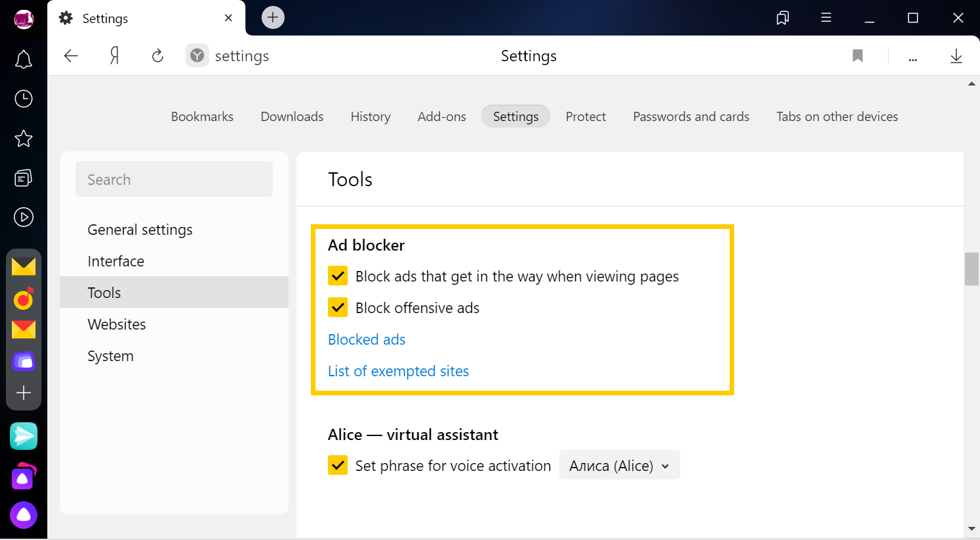Image resolution: width=980 pixels, height=540 pixels.
Task: Open the teal paper plane messenger icon
Action: tap(24, 436)
